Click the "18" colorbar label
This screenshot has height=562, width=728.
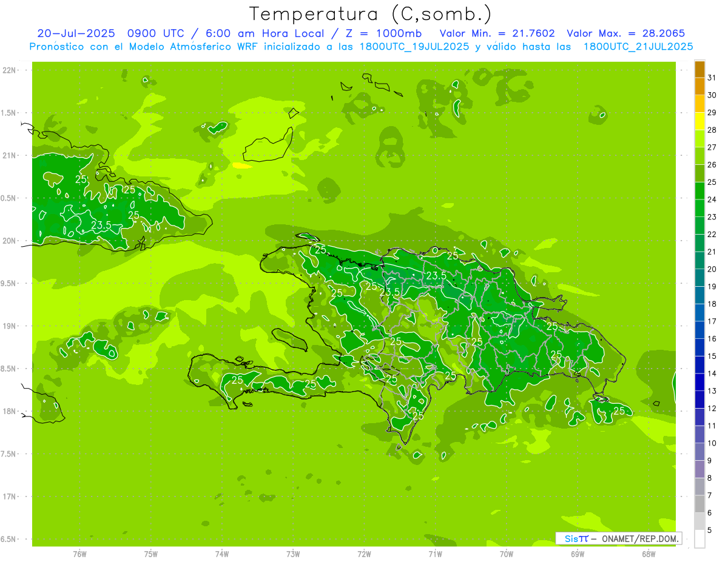click(x=712, y=304)
